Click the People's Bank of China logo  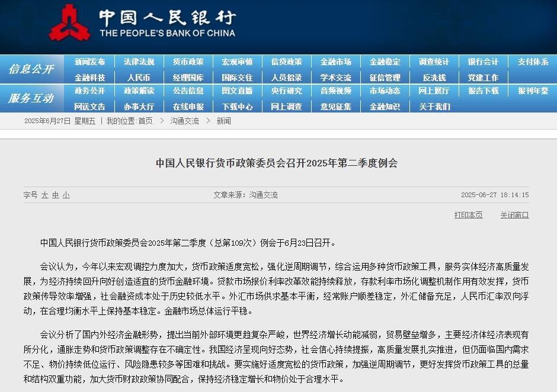coord(69,23)
